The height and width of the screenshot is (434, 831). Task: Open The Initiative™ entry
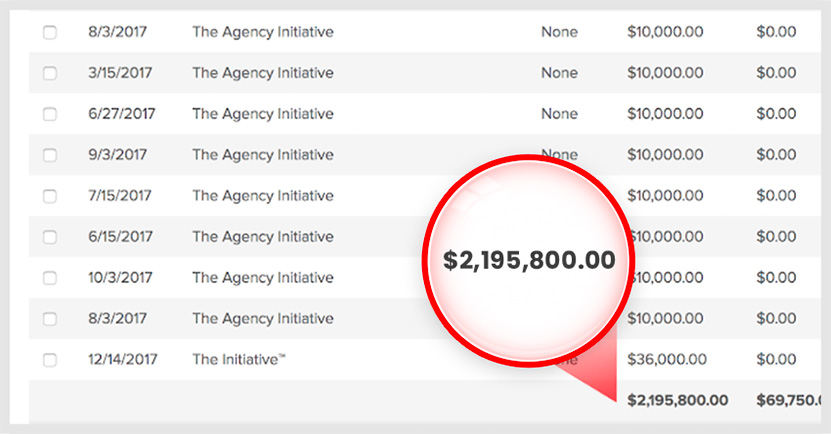pos(239,359)
